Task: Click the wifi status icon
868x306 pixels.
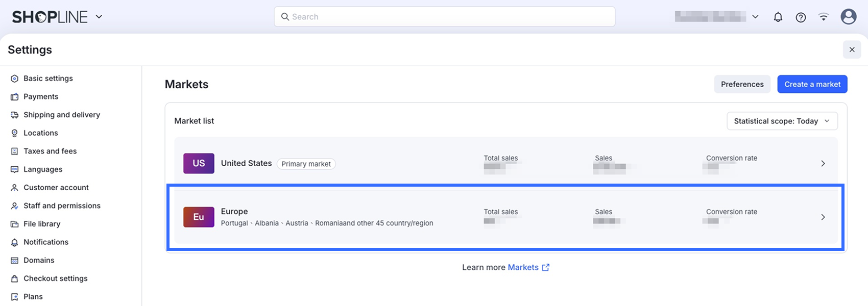Action: coord(824,17)
